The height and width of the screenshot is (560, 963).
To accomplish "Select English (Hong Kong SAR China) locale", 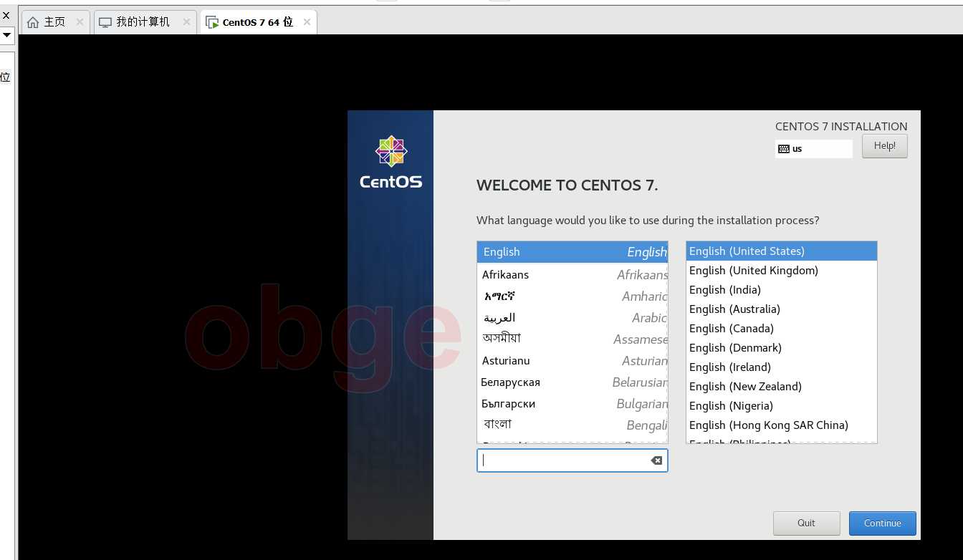I will pyautogui.click(x=781, y=425).
